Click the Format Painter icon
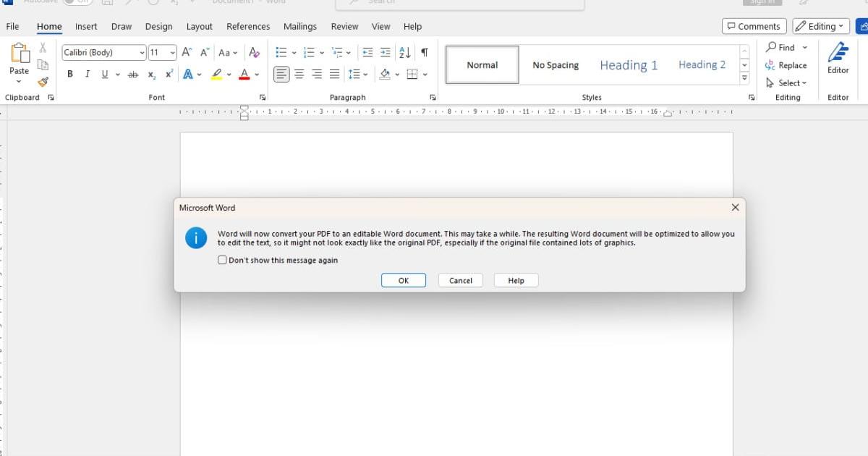 43,82
